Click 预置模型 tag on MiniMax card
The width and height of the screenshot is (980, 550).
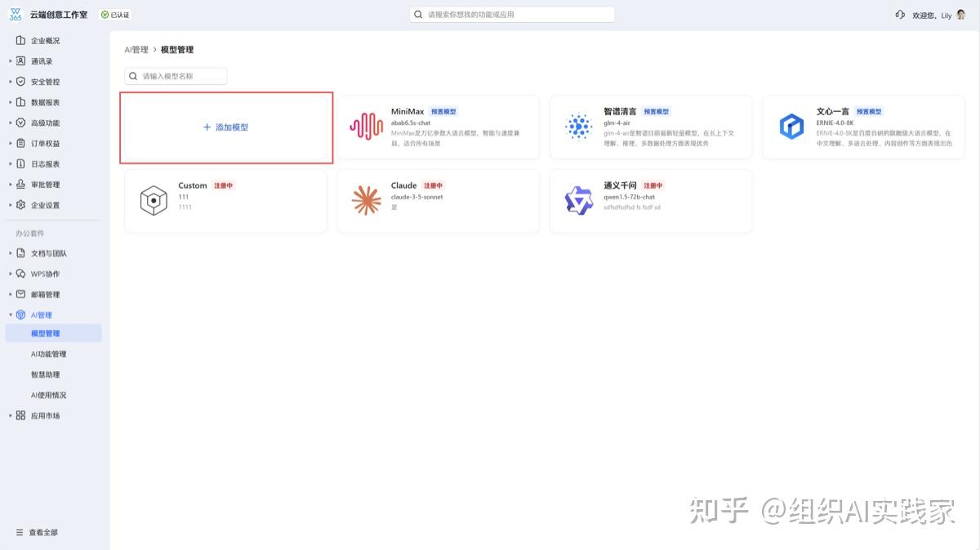(x=443, y=111)
